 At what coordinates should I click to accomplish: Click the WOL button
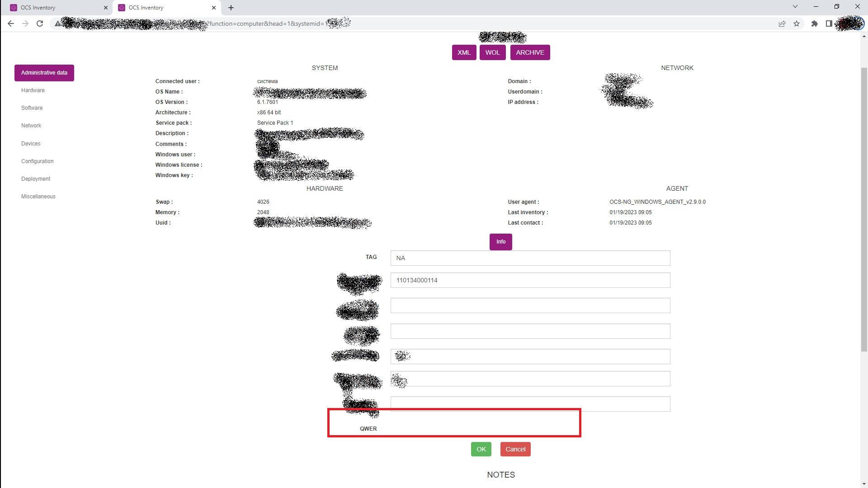point(492,52)
